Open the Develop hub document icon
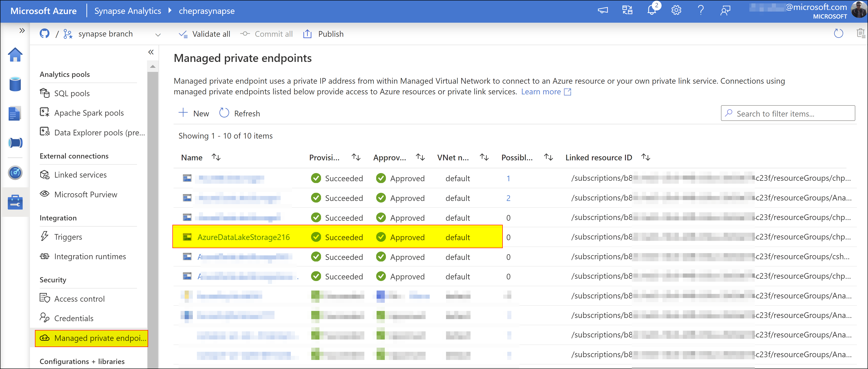 coord(15,114)
